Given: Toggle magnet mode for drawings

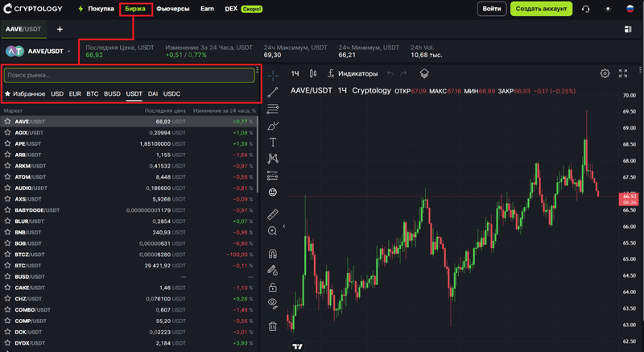Looking at the screenshot, I should click(272, 254).
